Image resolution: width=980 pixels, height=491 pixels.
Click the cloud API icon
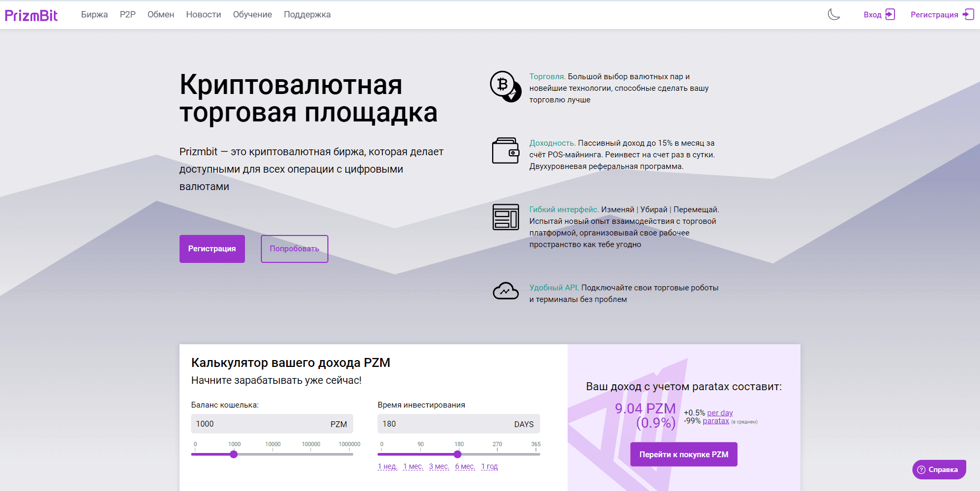click(x=505, y=291)
